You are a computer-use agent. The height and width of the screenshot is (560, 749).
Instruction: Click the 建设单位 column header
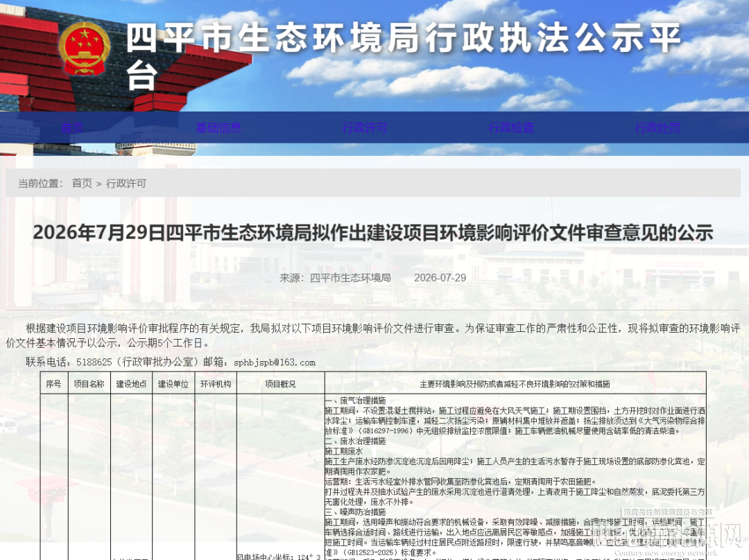coord(173,384)
